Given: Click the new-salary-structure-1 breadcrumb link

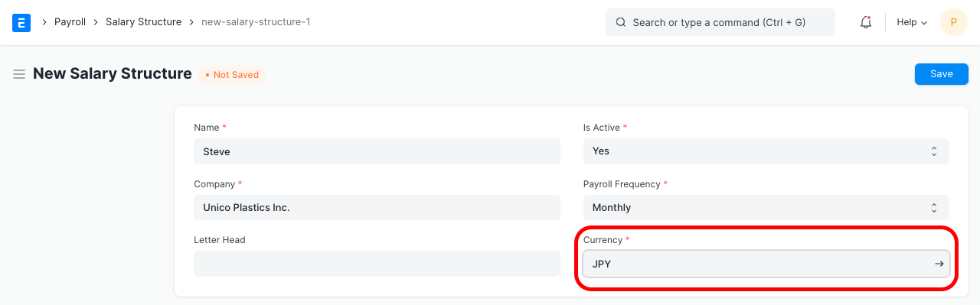Looking at the screenshot, I should [x=256, y=22].
